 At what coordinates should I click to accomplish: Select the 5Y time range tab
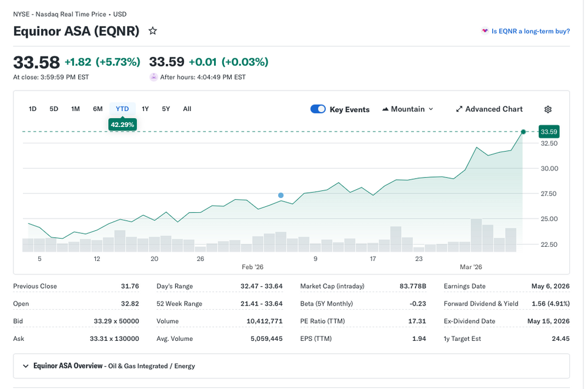pos(166,109)
